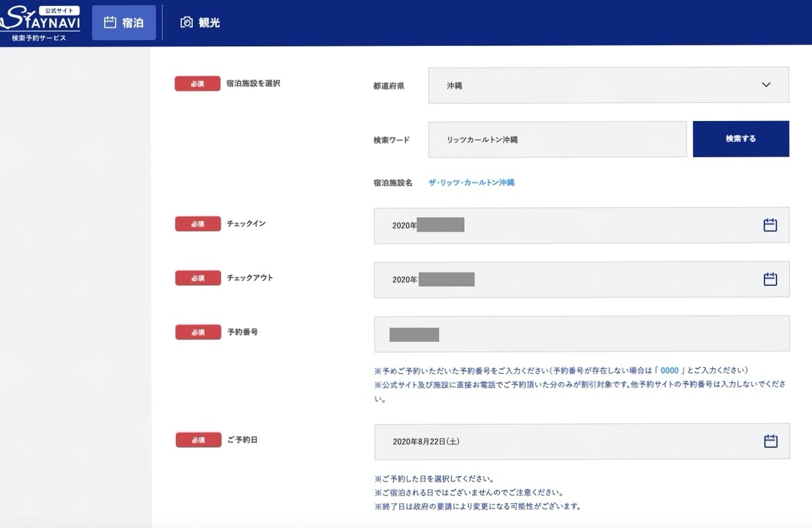Click the chevron arrow in the 都道府県 dropdown
This screenshot has height=528, width=812.
[766, 85]
